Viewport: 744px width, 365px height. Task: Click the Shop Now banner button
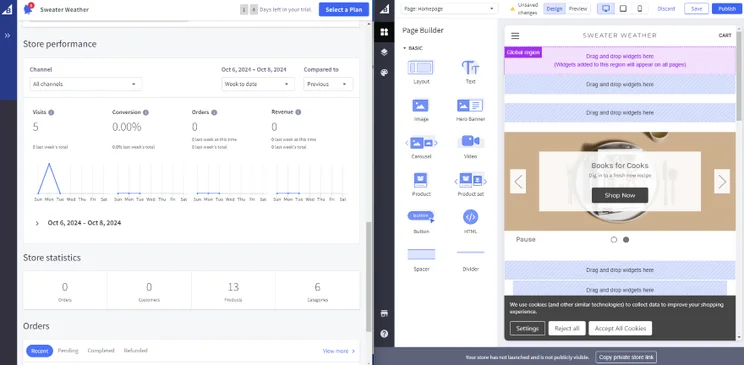(x=620, y=195)
